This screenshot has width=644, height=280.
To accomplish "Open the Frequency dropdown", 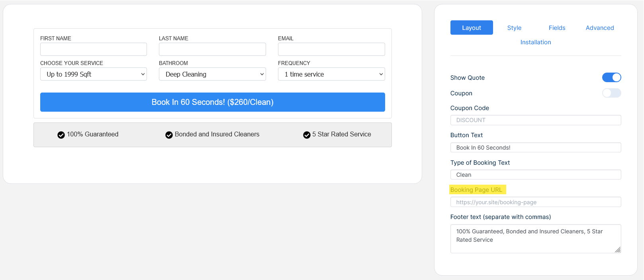I will 331,74.
